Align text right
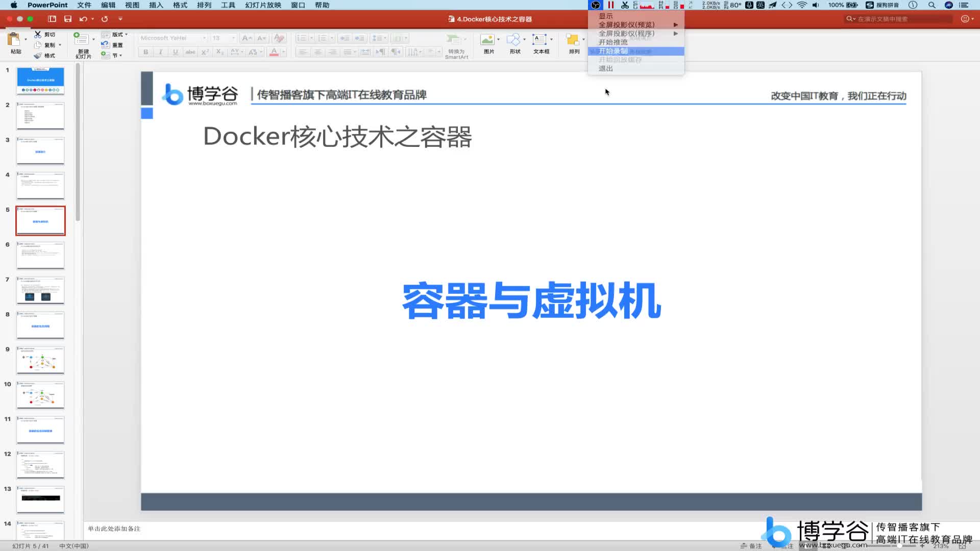The image size is (980, 551). click(333, 52)
